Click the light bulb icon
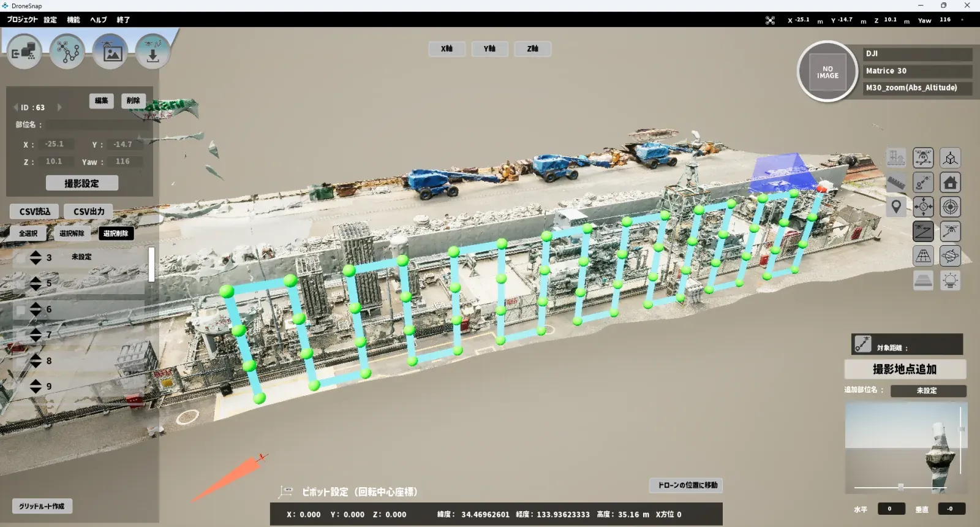This screenshot has width=980, height=527. pyautogui.click(x=950, y=281)
